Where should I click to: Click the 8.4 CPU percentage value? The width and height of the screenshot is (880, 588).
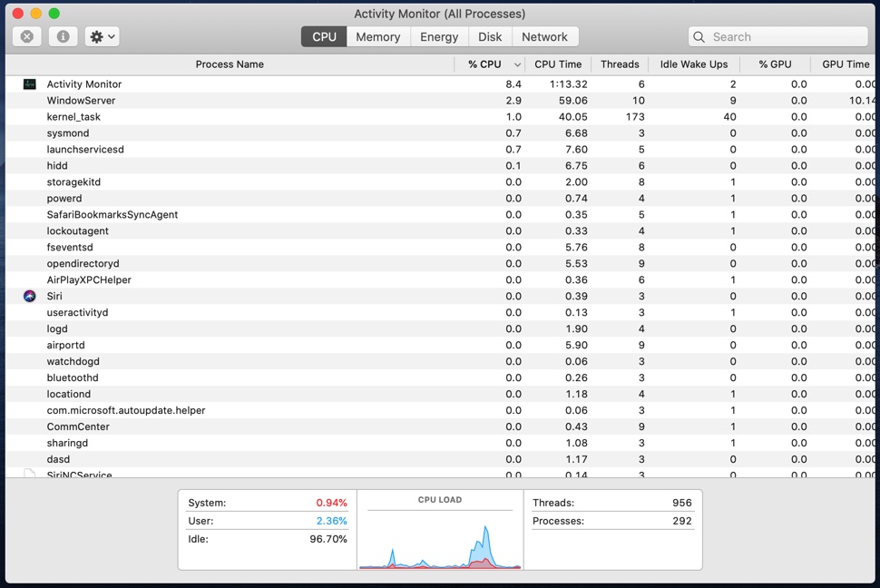[513, 84]
